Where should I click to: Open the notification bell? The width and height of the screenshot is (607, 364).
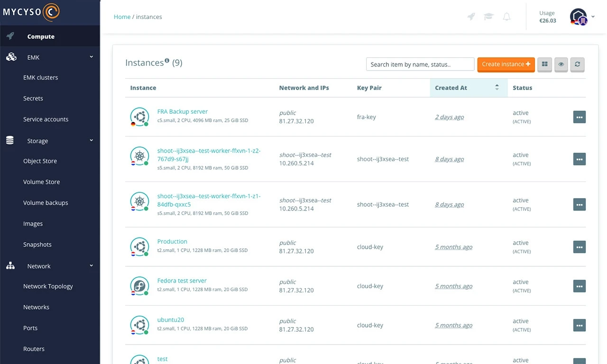pos(506,17)
